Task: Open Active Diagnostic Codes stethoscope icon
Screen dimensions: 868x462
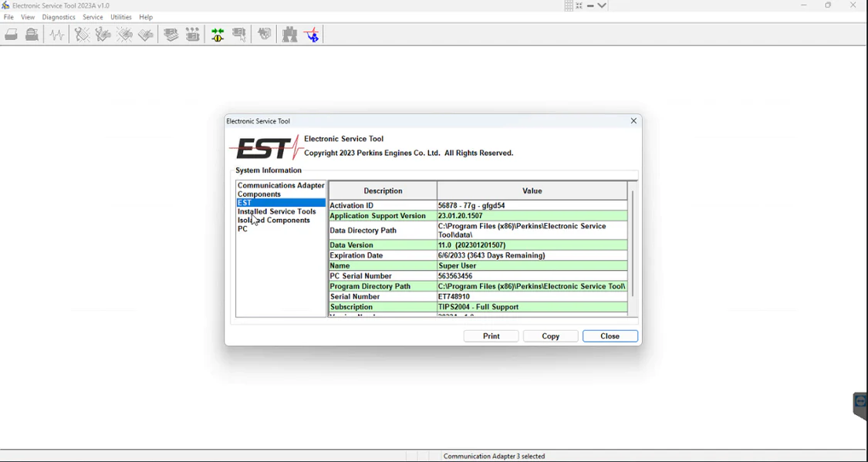Action: [x=82, y=35]
